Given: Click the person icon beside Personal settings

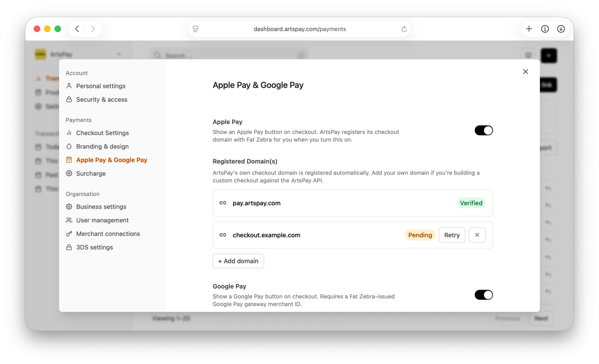Looking at the screenshot, I should [x=69, y=86].
